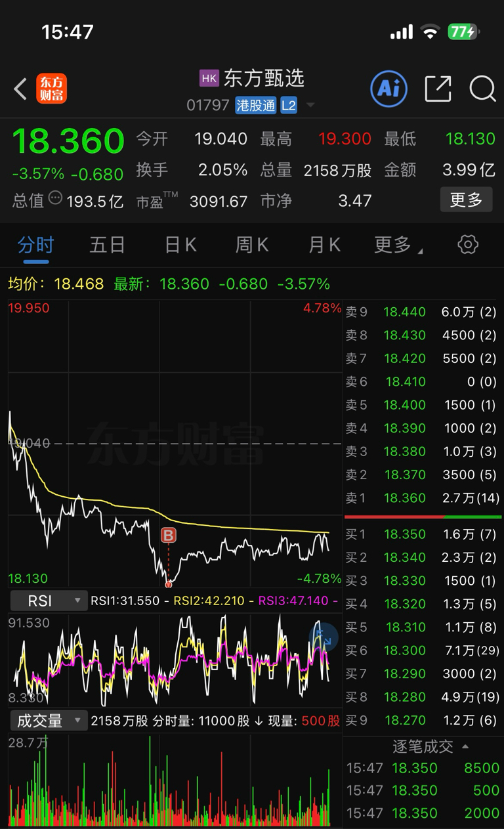The width and height of the screenshot is (504, 829).
Task: Open the 东方财富 logo icon
Action: pyautogui.click(x=51, y=89)
